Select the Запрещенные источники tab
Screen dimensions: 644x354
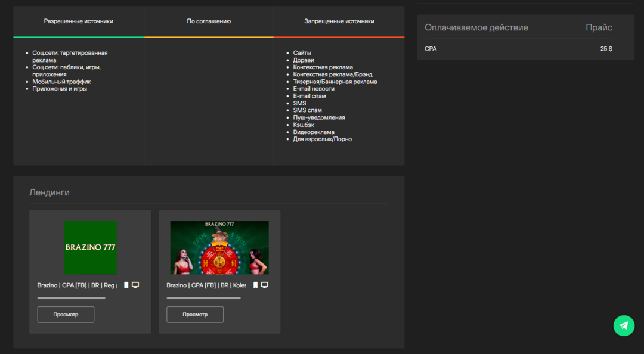(339, 21)
